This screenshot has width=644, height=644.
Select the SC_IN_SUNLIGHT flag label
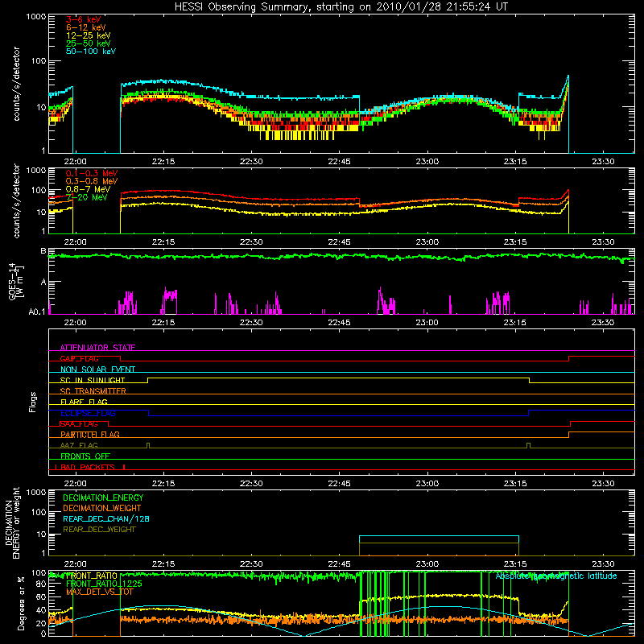[x=93, y=380]
